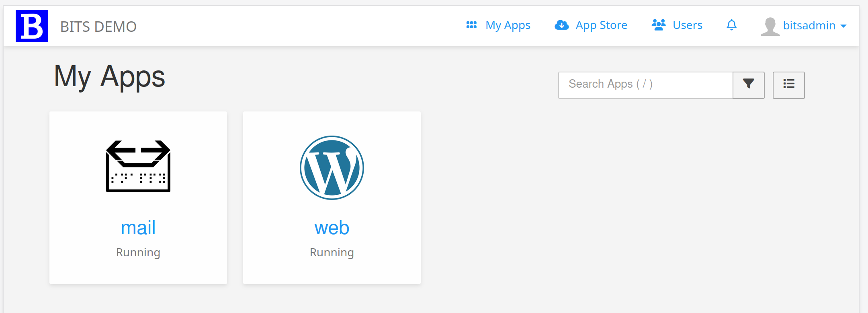
Task: Open the web app link
Action: 332,228
